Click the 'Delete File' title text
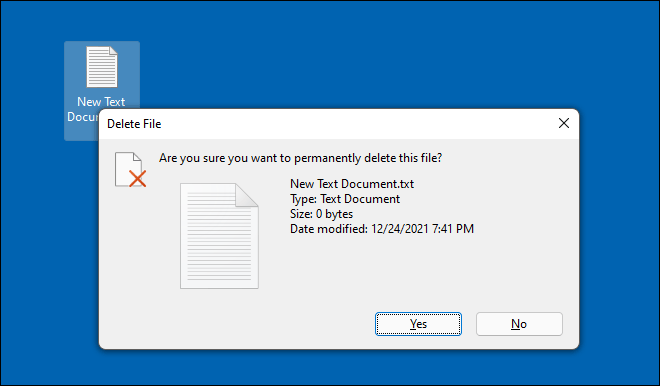 pos(134,124)
